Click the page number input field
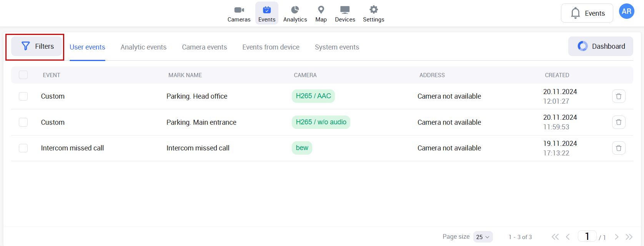644x246 pixels. (587, 236)
